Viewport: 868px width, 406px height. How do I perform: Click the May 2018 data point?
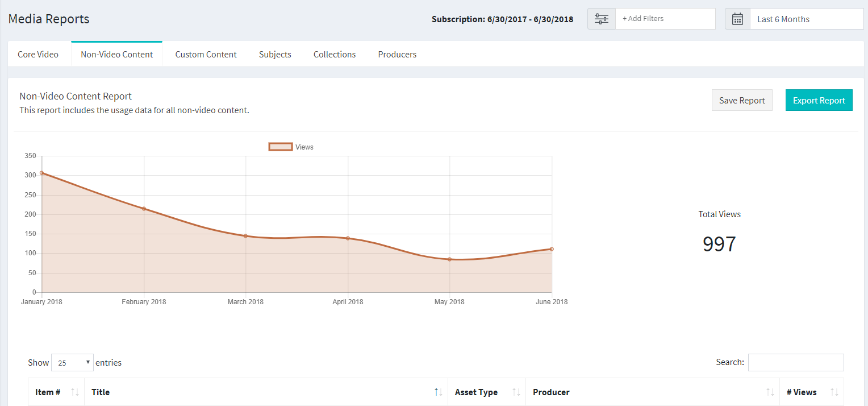(x=449, y=259)
